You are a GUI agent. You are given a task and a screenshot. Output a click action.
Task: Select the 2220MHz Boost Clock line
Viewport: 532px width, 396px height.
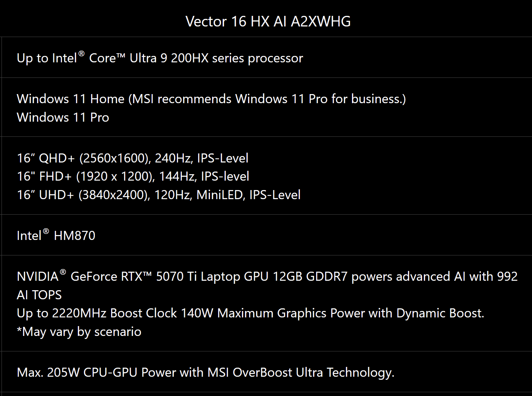tap(251, 313)
